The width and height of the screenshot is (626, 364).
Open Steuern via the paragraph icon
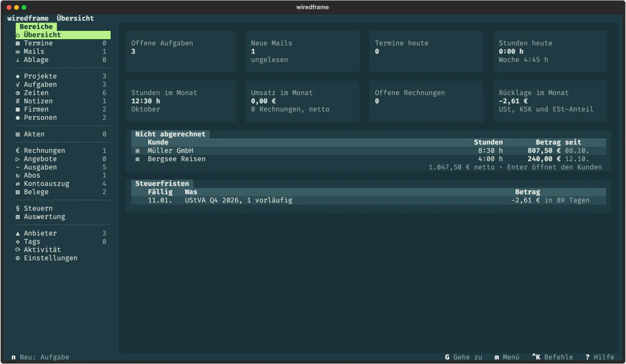[x=18, y=209]
